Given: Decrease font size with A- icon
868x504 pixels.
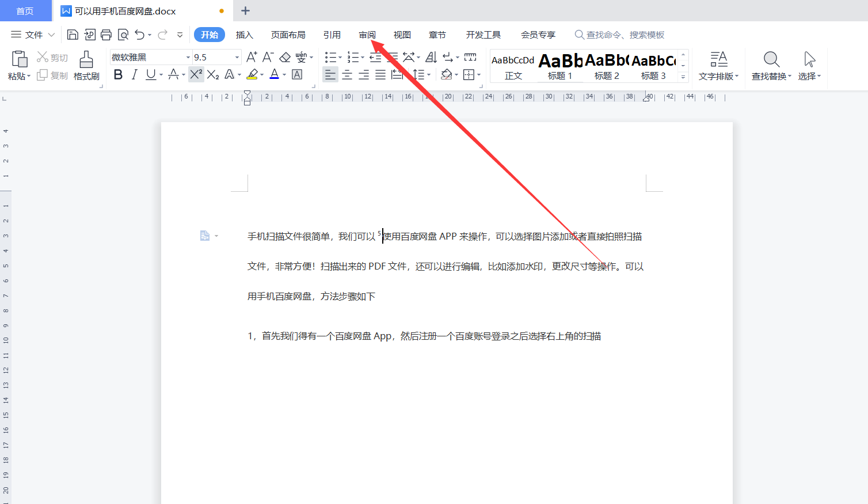Looking at the screenshot, I should [268, 57].
